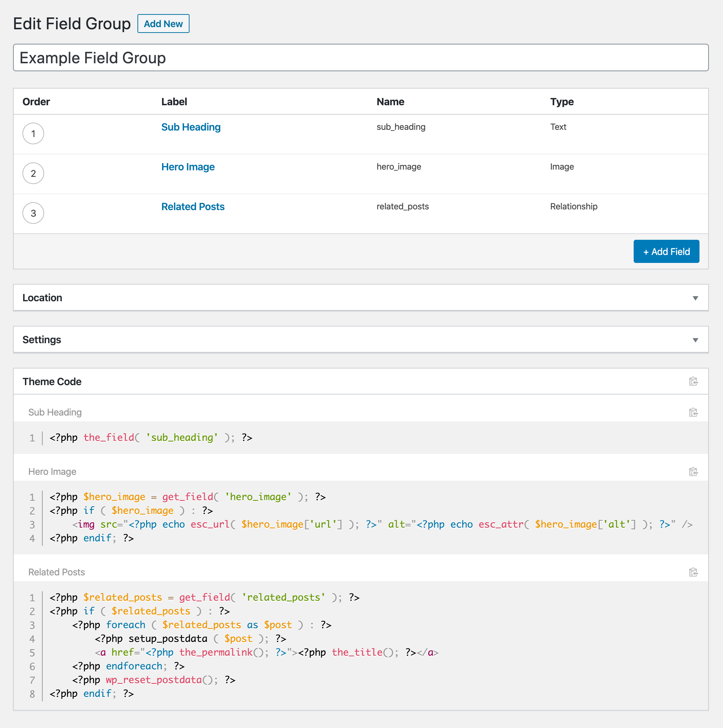Click the + Add Field button
723x728 pixels.
[666, 251]
